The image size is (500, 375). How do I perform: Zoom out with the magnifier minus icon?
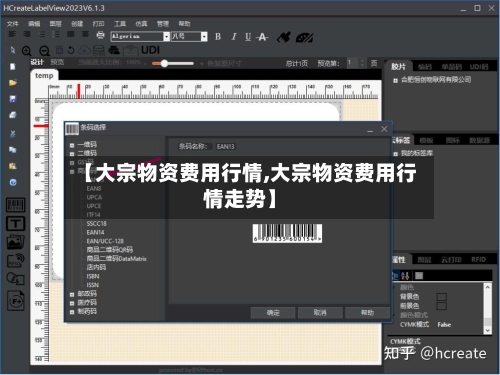click(x=44, y=51)
